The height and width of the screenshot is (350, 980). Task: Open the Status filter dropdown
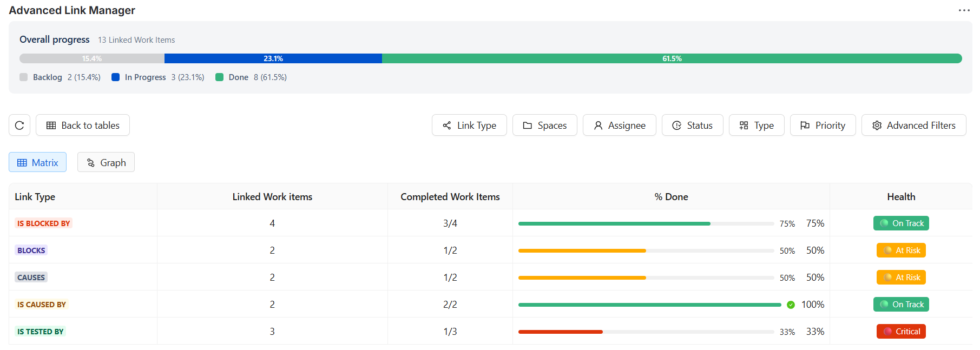tap(693, 126)
